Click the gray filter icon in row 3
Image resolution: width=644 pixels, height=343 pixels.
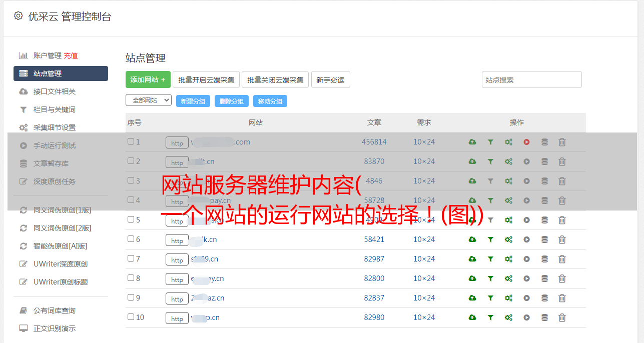click(490, 181)
